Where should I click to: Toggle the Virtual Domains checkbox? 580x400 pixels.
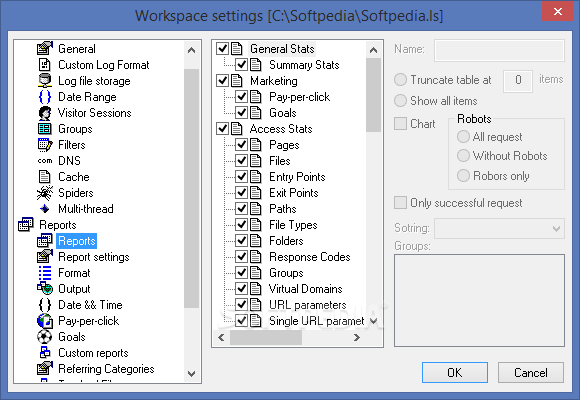tap(242, 289)
